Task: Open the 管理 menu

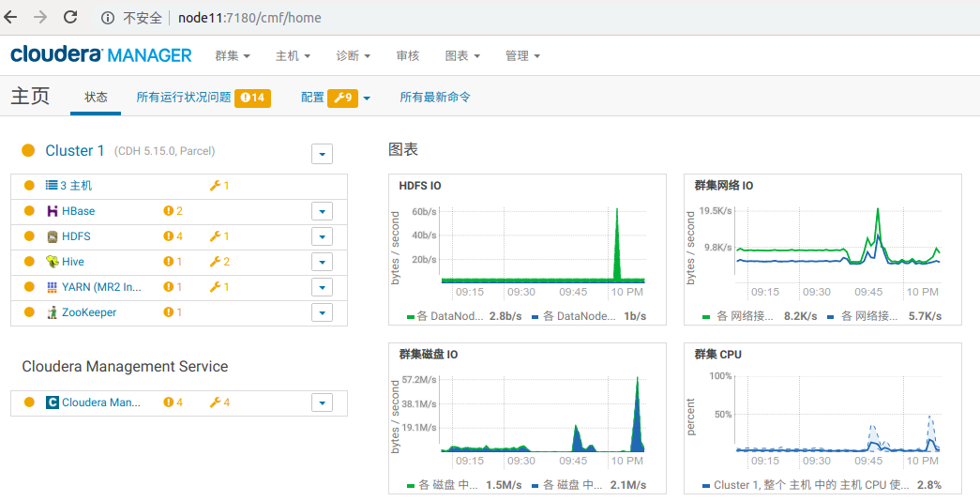Action: pos(523,56)
